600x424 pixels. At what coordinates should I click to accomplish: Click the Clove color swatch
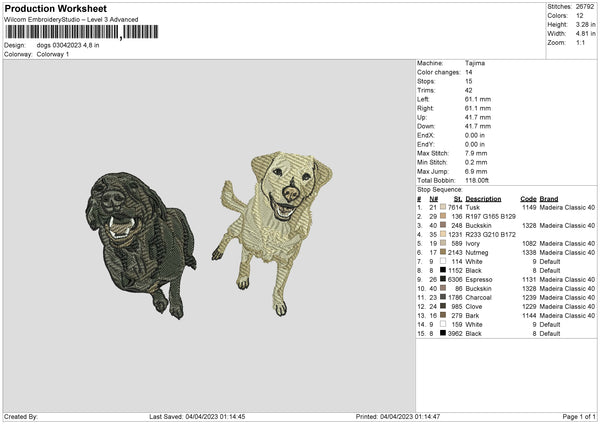(443, 306)
